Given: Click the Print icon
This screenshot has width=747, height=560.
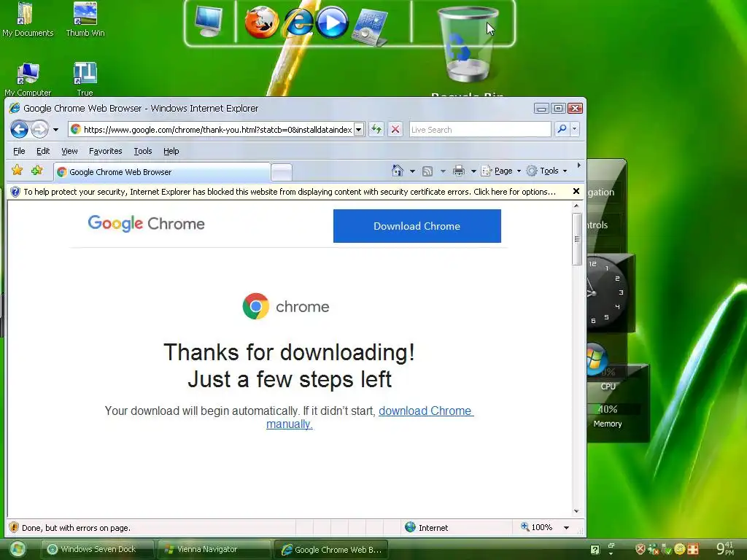Looking at the screenshot, I should click(459, 171).
